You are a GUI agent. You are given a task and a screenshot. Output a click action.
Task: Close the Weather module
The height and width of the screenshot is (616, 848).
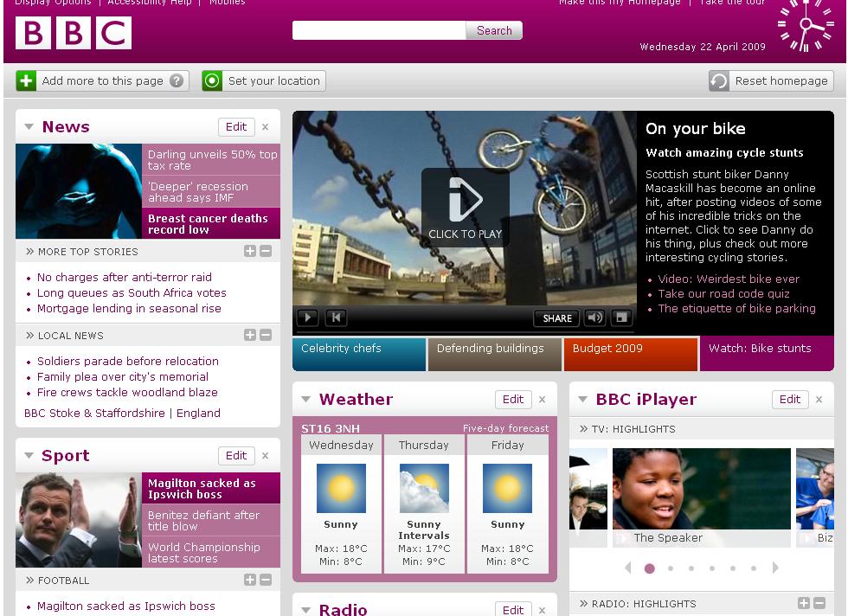coord(542,399)
